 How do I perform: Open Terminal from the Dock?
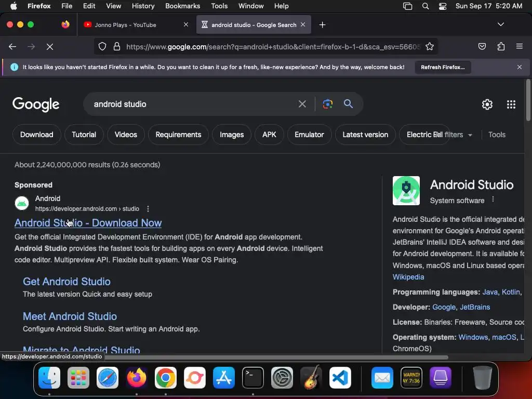pyautogui.click(x=253, y=378)
